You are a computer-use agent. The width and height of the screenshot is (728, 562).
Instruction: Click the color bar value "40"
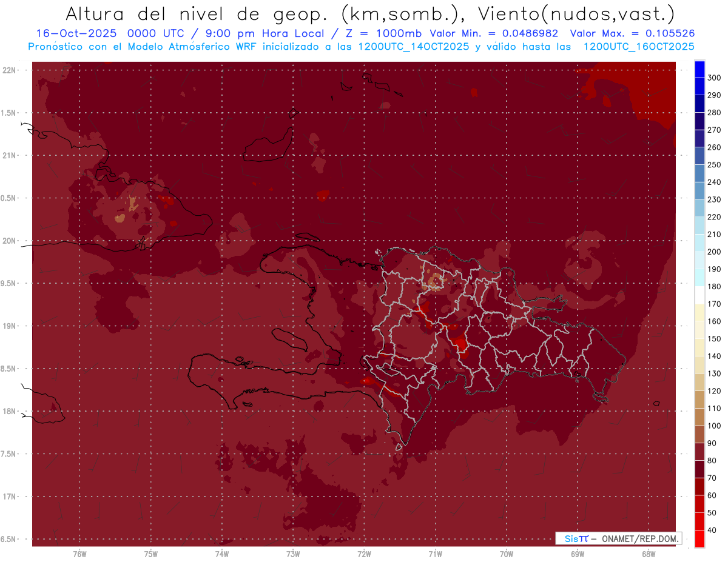pos(712,530)
